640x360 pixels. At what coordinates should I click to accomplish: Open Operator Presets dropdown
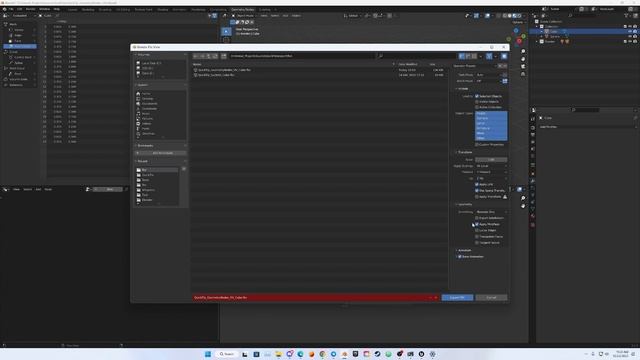click(475, 66)
